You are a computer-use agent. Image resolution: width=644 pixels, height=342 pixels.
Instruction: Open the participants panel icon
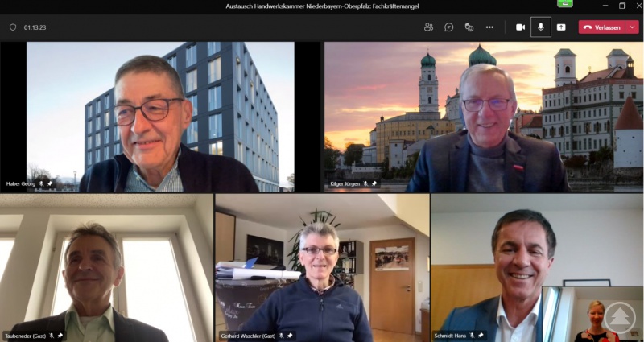coord(428,27)
